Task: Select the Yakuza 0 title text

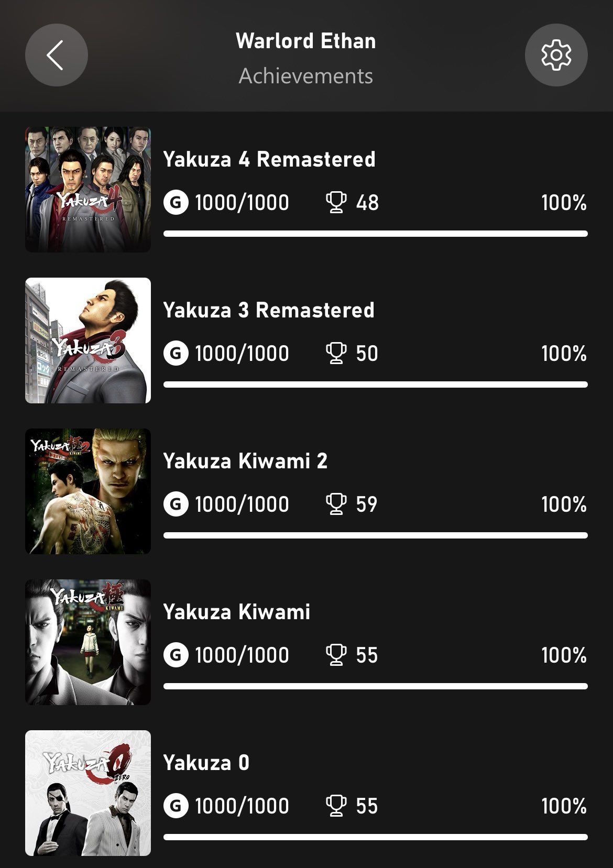Action: (206, 763)
